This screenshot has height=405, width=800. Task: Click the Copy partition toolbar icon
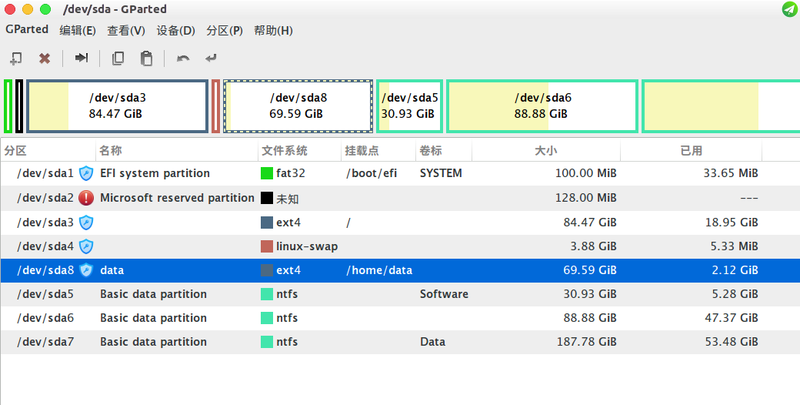pos(118,58)
